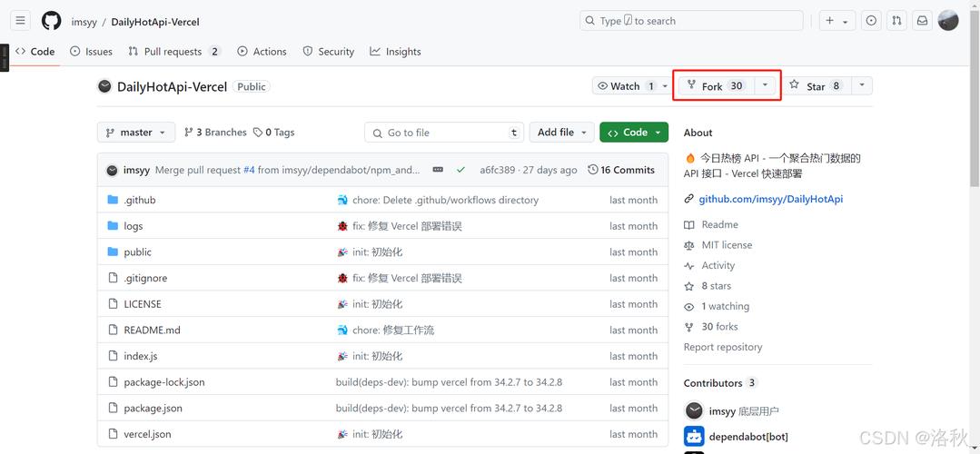The height and width of the screenshot is (454, 980).
Task: Open the user avatar menu
Action: (948, 21)
